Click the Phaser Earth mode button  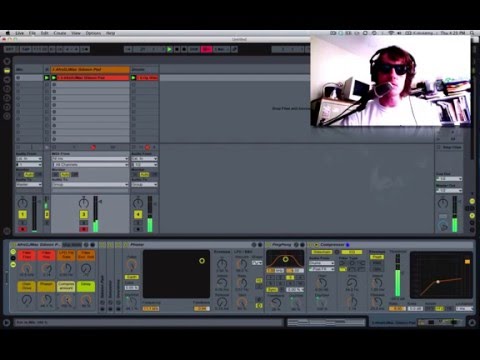[132, 277]
